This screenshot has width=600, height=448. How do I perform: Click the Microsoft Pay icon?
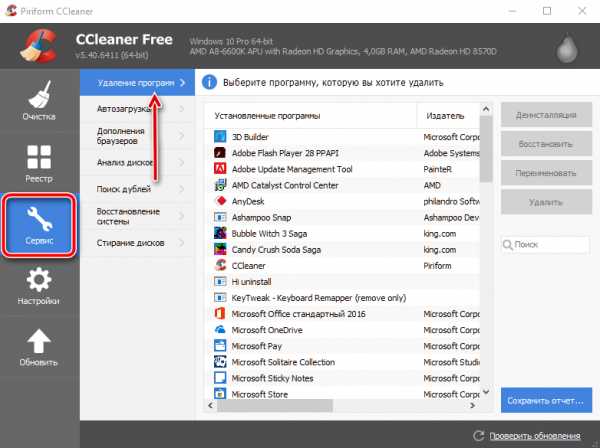[x=220, y=345]
